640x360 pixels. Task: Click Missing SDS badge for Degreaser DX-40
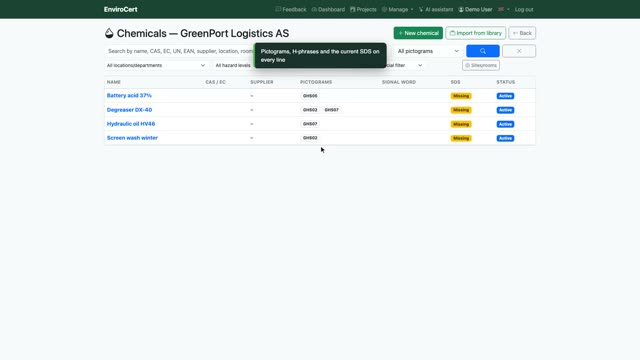tap(461, 110)
